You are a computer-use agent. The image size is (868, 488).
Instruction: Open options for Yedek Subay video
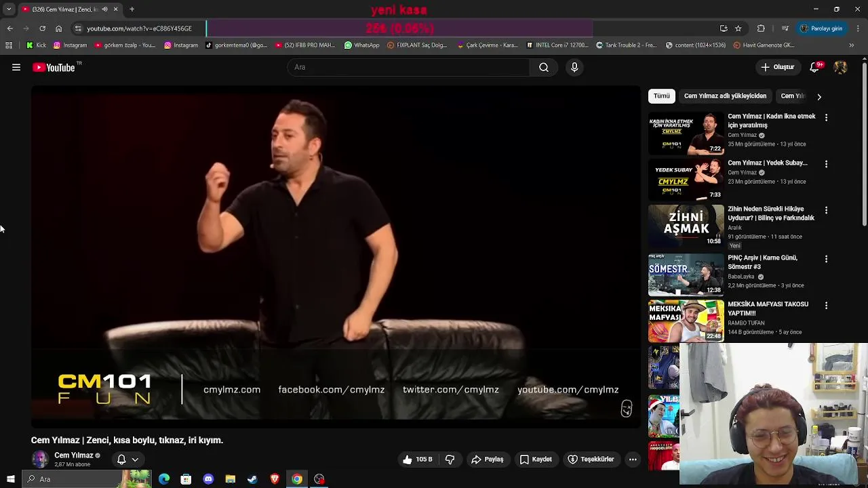826,164
